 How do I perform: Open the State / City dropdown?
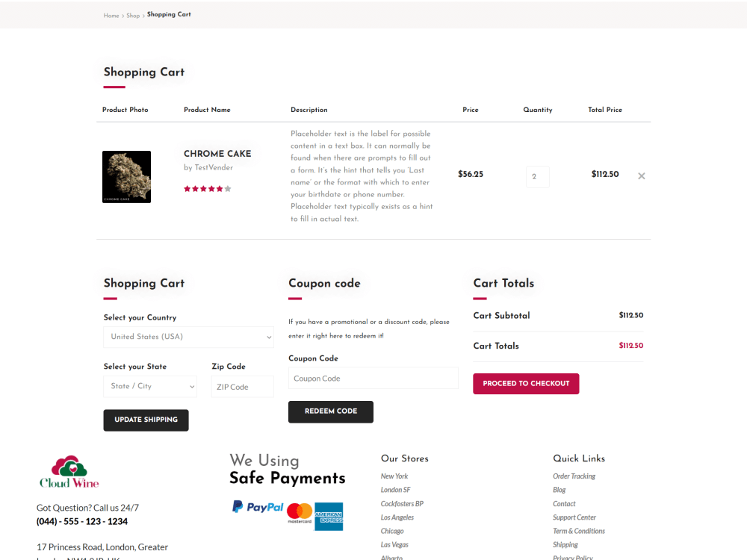(150, 386)
